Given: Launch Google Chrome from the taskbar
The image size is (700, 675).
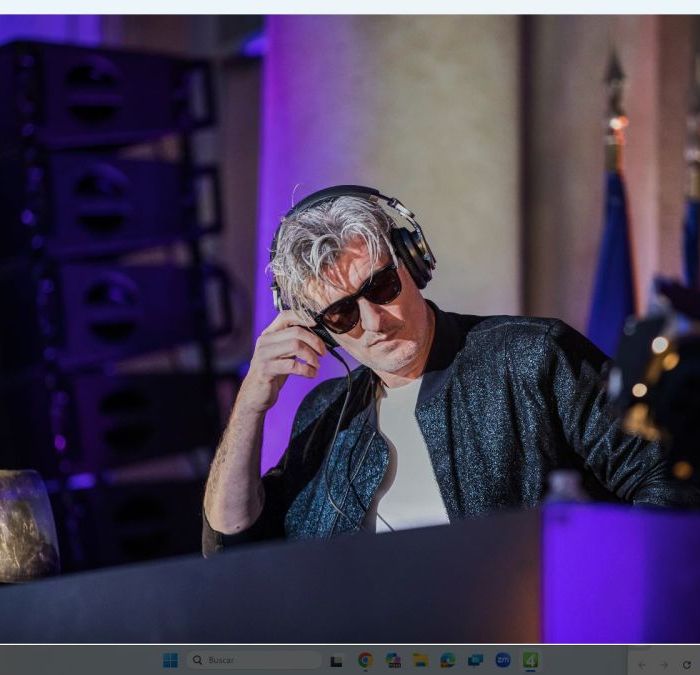Looking at the screenshot, I should (x=365, y=660).
